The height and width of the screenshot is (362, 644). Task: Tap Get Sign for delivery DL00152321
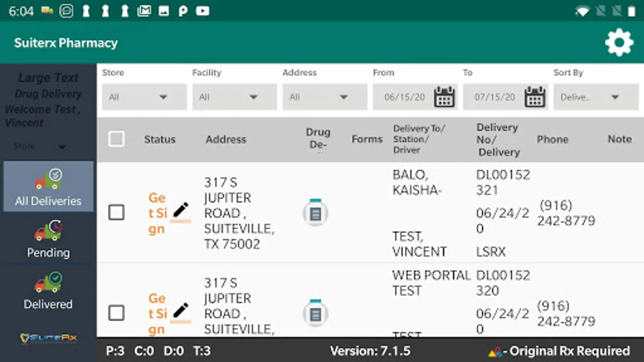pos(157,213)
